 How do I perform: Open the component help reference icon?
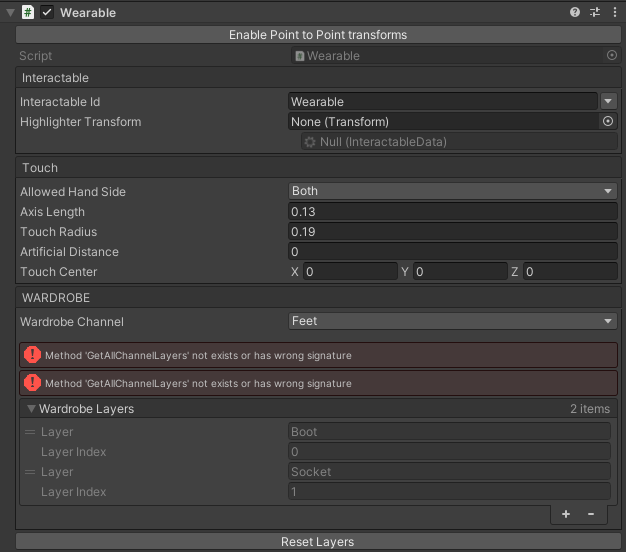(574, 12)
